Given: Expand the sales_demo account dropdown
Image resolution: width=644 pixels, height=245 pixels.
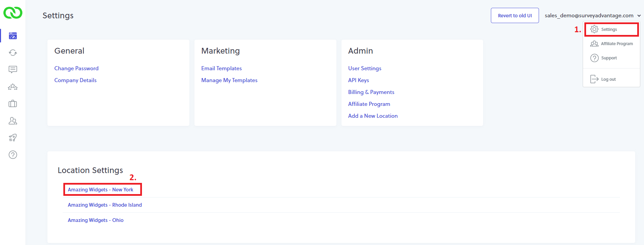Looking at the screenshot, I should pyautogui.click(x=593, y=16).
